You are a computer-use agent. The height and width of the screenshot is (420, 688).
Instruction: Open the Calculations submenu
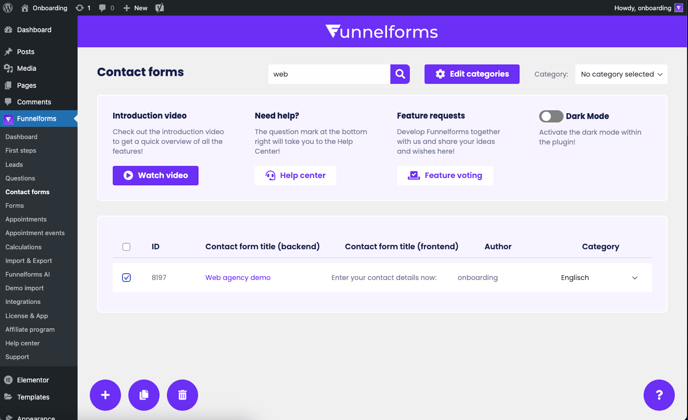tap(23, 247)
